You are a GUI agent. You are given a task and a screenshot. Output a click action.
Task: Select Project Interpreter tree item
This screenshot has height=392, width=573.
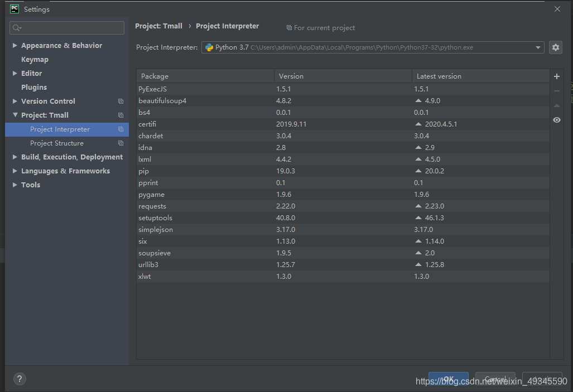pyautogui.click(x=67, y=129)
